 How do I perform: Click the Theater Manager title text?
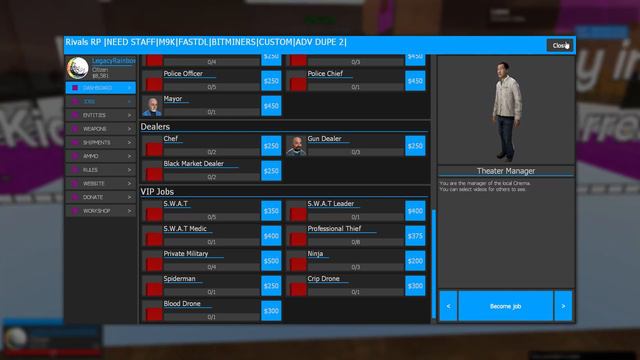click(x=506, y=171)
